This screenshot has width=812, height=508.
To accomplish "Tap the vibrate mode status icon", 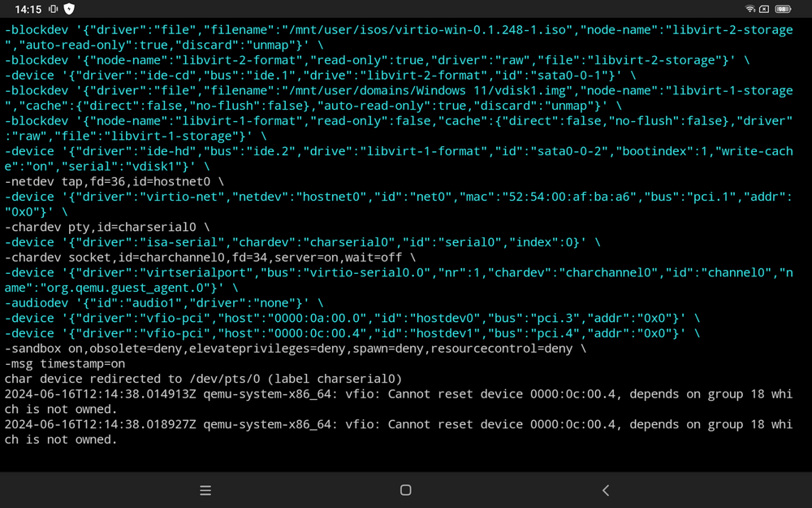I will point(53,9).
